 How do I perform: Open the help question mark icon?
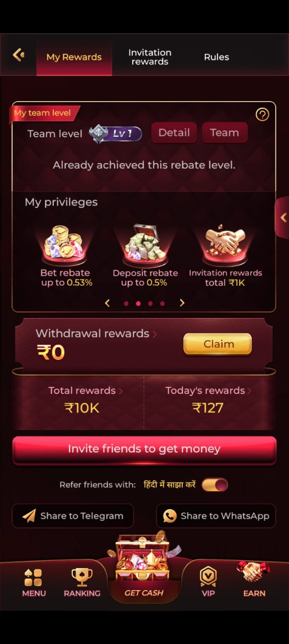pos(262,115)
